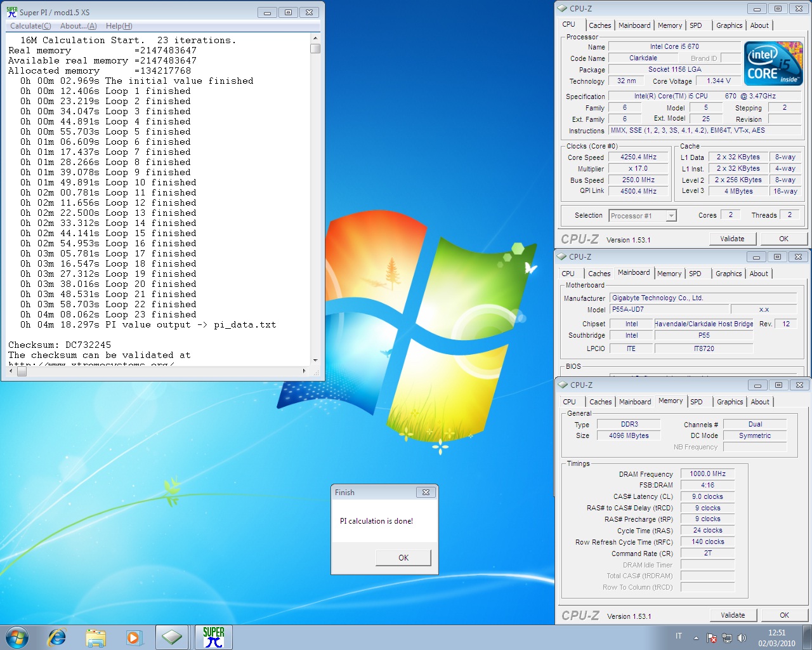Open Windows Explorer folder icon in taskbar
812x650 pixels.
96,637
